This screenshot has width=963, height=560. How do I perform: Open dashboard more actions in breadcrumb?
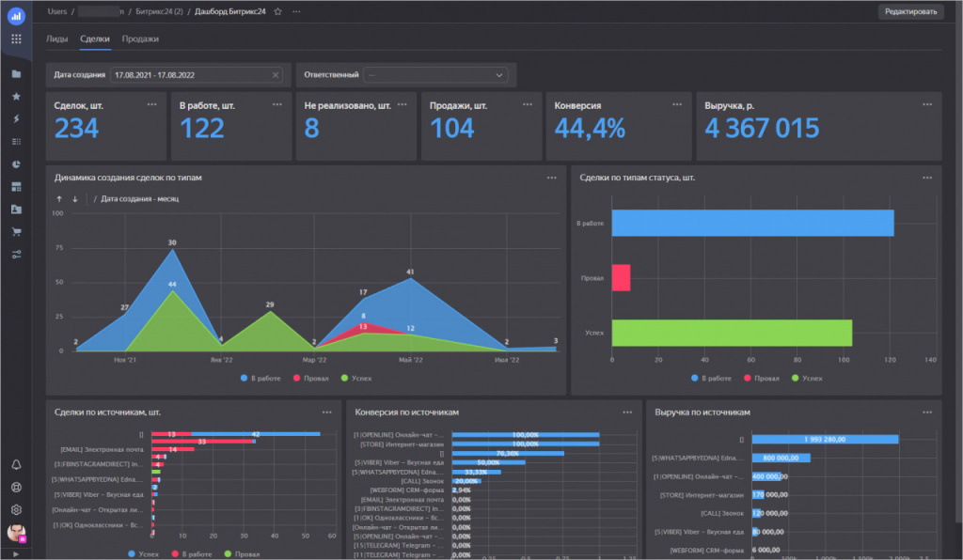point(296,11)
